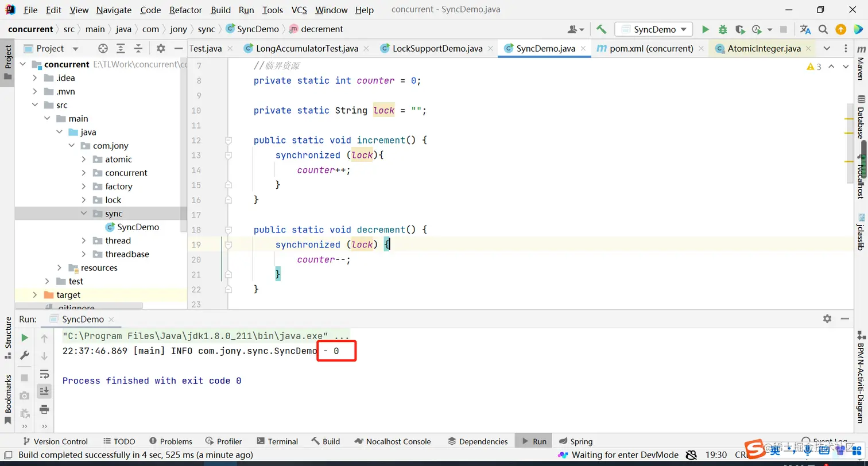The height and width of the screenshot is (466, 868).
Task: Print the console output
Action: 44,409
